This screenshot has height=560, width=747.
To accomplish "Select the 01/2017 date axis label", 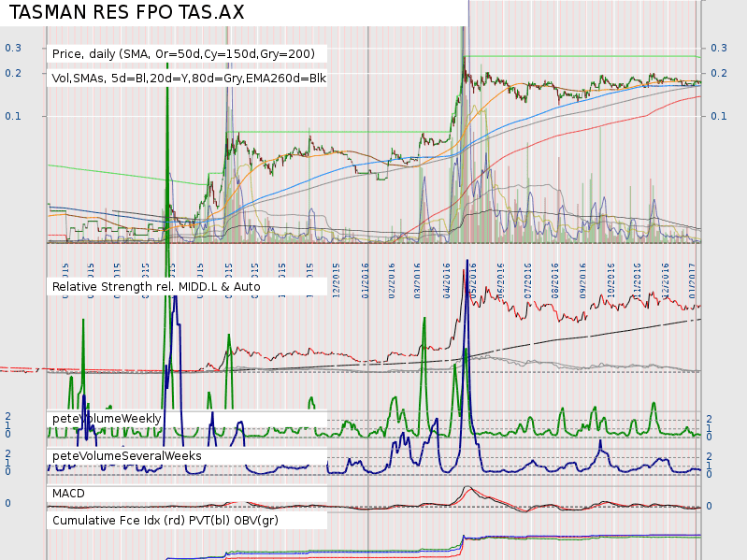I will point(692,280).
